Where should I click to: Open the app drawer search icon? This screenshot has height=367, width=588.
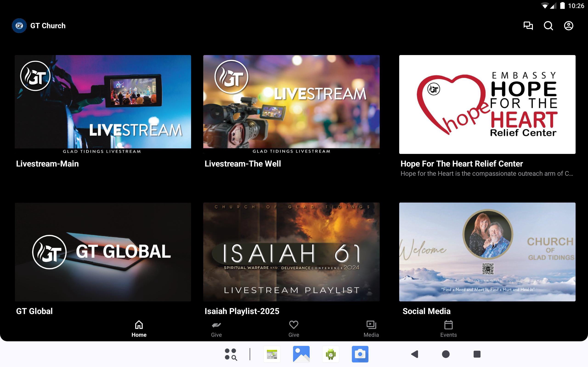click(231, 354)
